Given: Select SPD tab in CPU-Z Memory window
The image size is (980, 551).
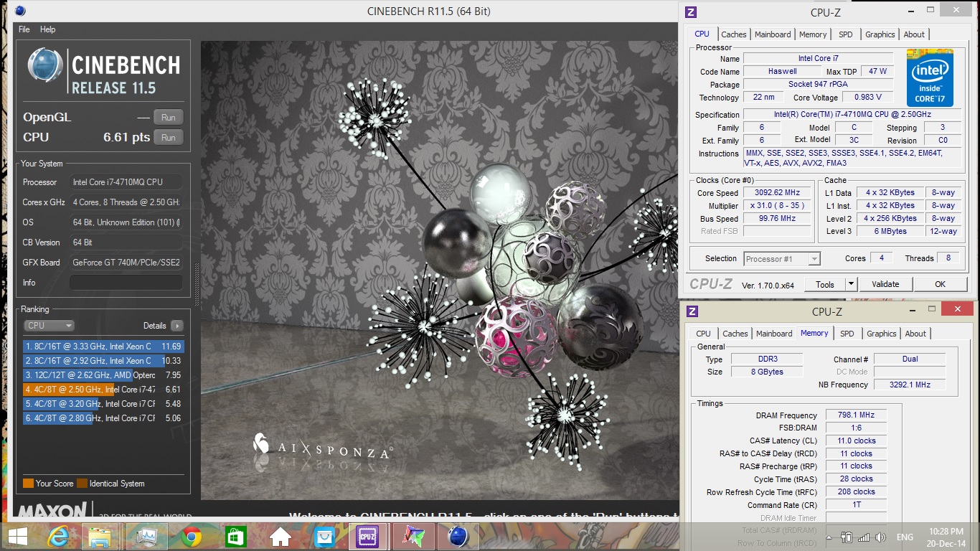Looking at the screenshot, I should [847, 334].
